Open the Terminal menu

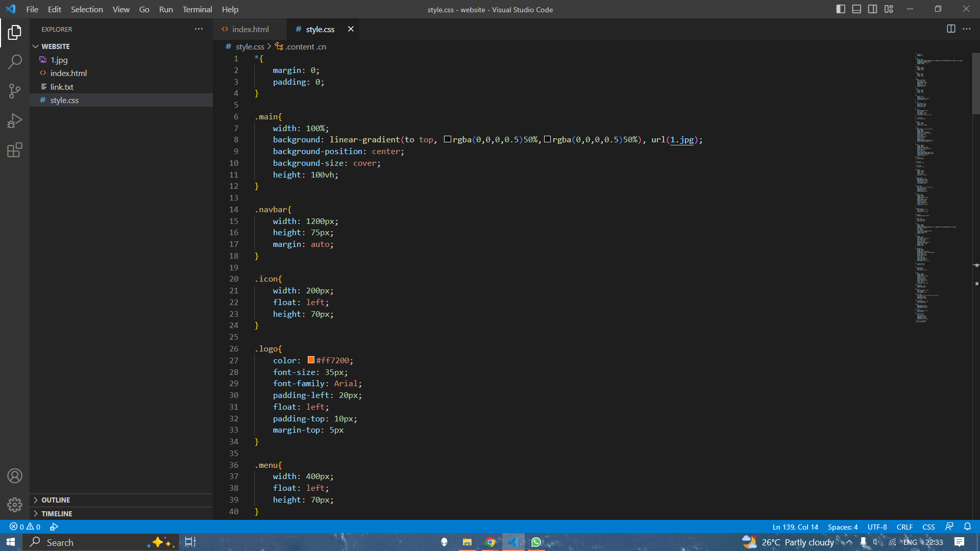(197, 9)
